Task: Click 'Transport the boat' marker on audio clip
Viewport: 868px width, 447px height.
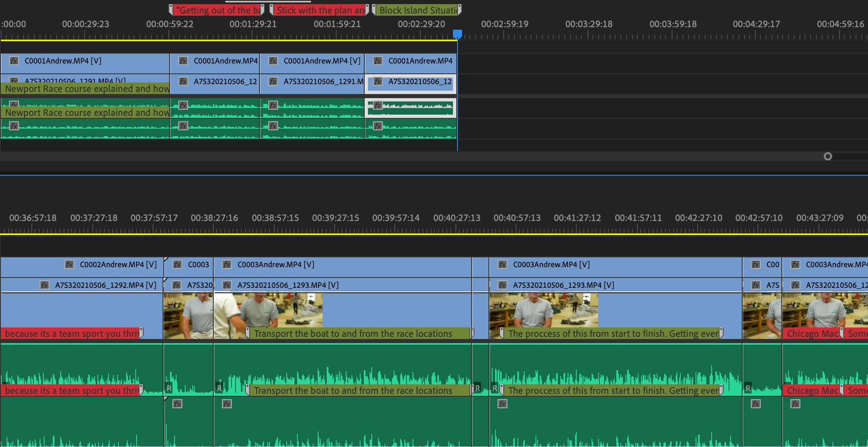Action: (x=360, y=390)
